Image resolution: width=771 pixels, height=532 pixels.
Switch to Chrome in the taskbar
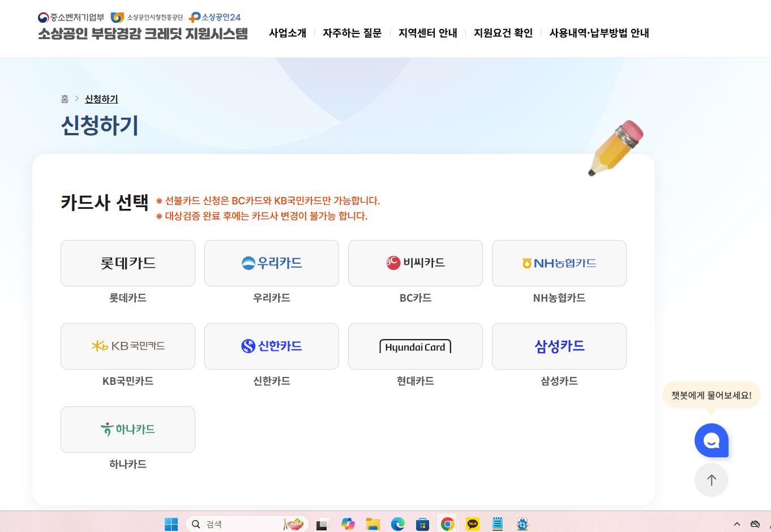click(448, 524)
